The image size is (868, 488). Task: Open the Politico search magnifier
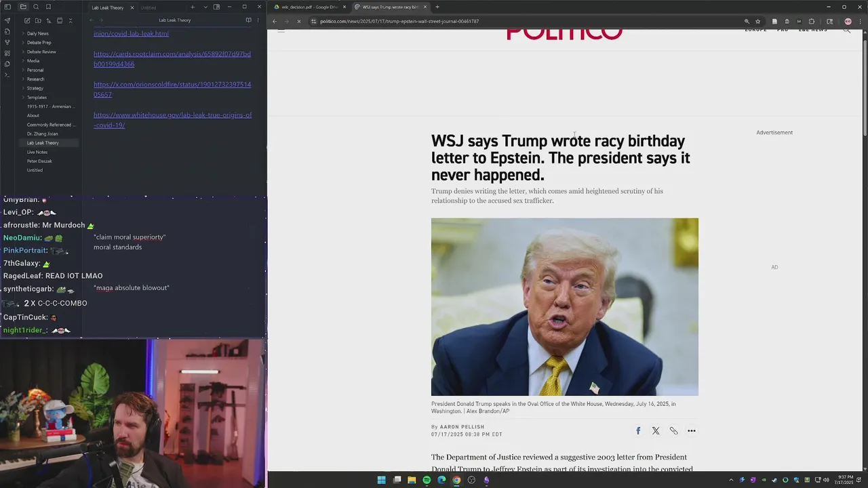point(846,30)
